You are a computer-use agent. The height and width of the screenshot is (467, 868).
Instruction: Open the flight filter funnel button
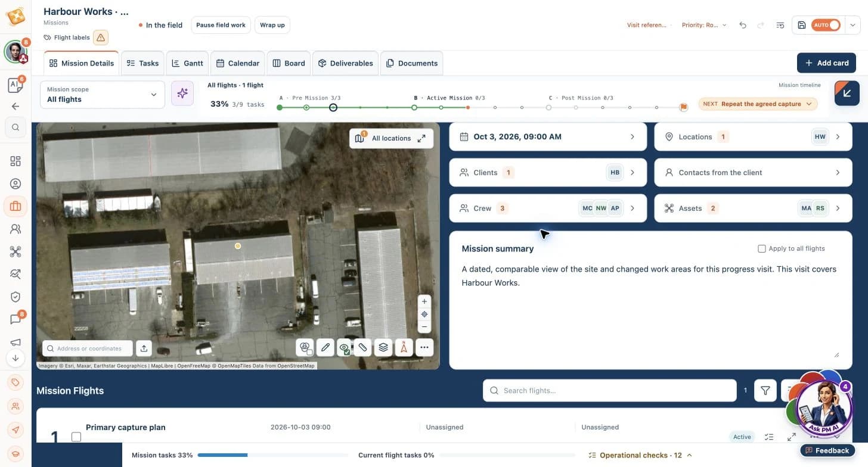pos(765,391)
